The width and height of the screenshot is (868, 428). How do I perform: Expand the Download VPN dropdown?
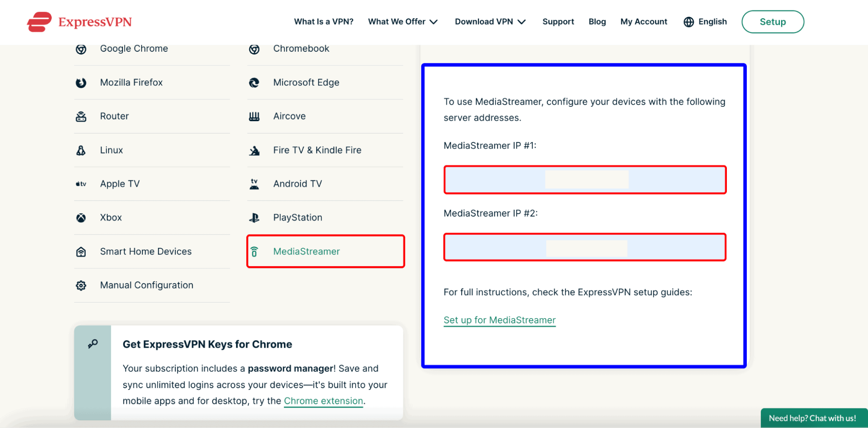(x=490, y=22)
